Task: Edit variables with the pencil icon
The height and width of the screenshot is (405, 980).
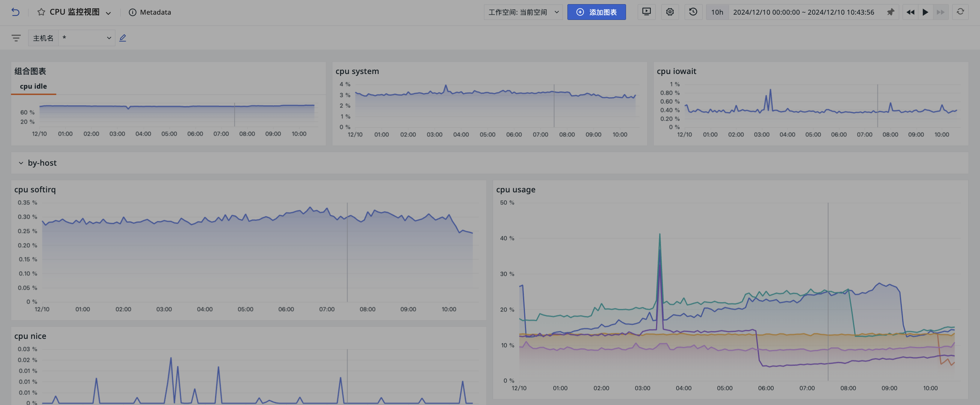Action: tap(122, 38)
